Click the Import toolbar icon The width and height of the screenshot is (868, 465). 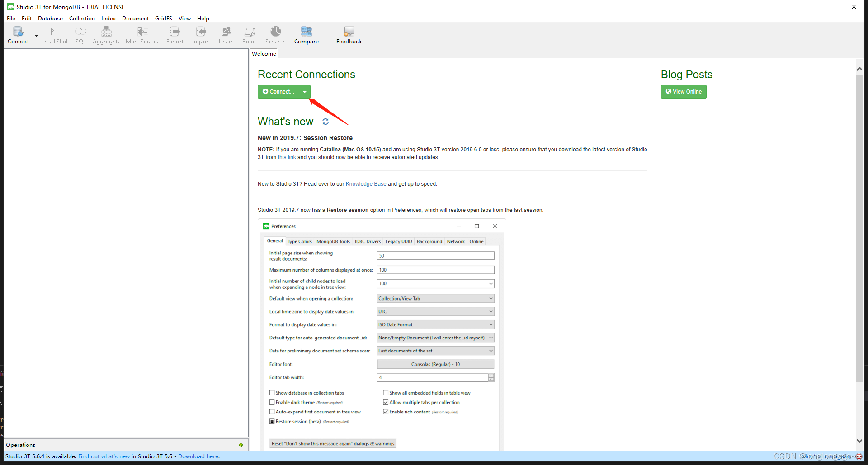pos(201,35)
